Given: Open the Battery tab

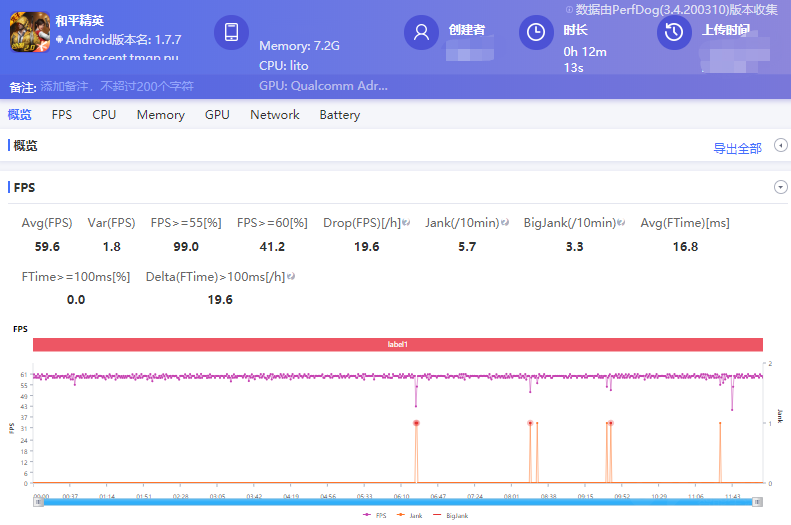Looking at the screenshot, I should (x=340, y=114).
